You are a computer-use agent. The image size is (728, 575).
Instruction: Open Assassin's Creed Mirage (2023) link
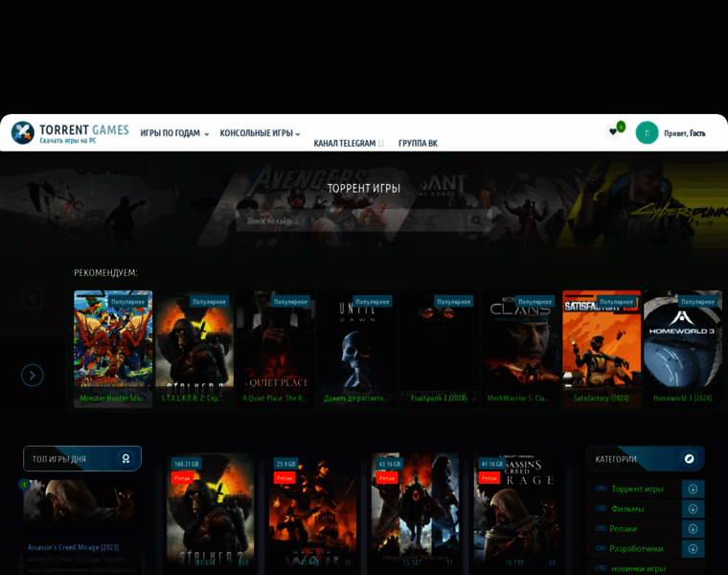(x=73, y=547)
